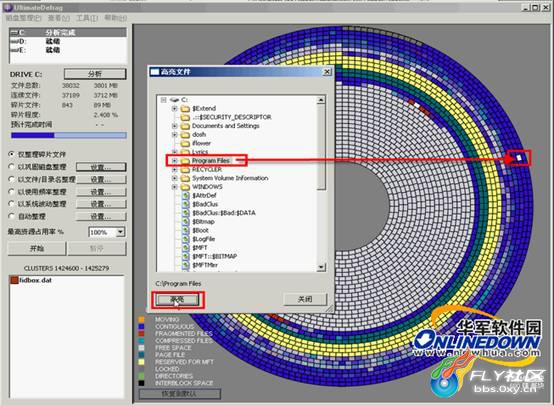Click the analysis progress bar

69,135
